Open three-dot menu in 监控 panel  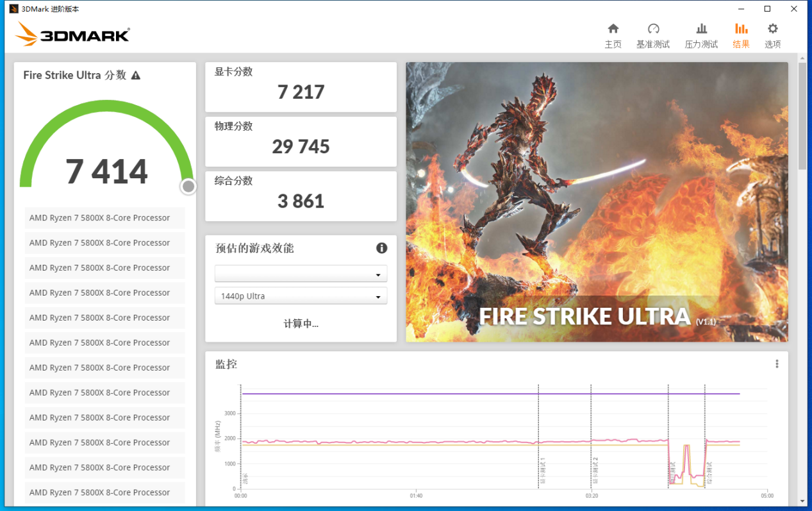tap(777, 364)
